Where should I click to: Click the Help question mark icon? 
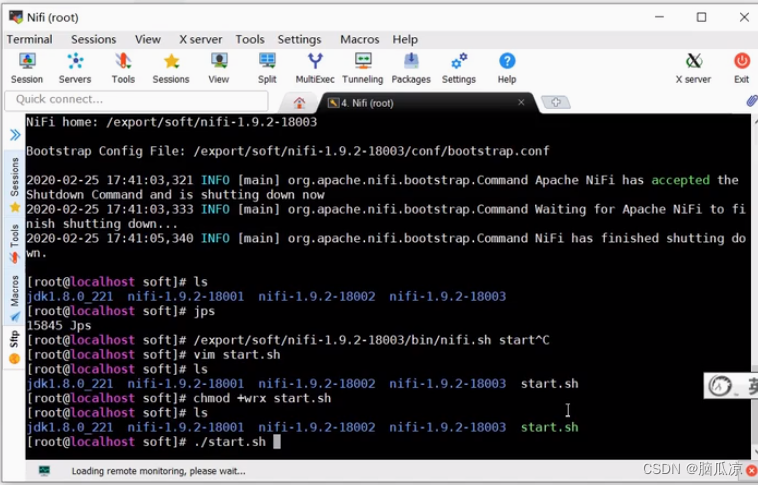pyautogui.click(x=507, y=68)
